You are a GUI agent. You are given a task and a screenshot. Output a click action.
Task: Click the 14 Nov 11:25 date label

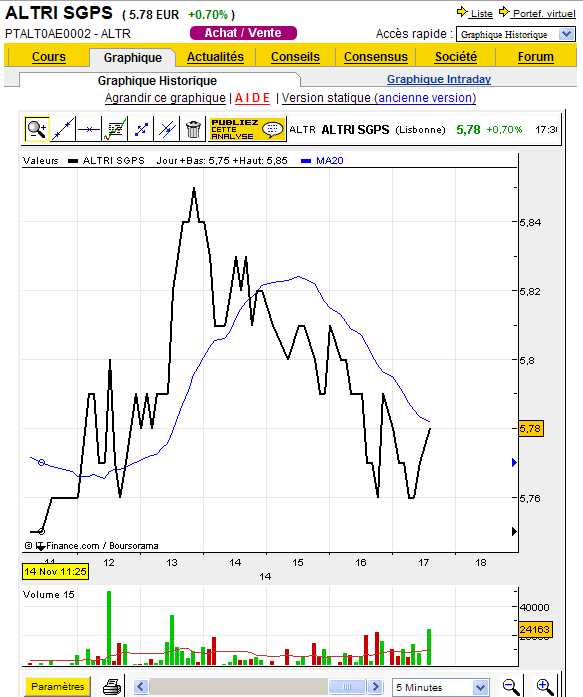point(55,571)
